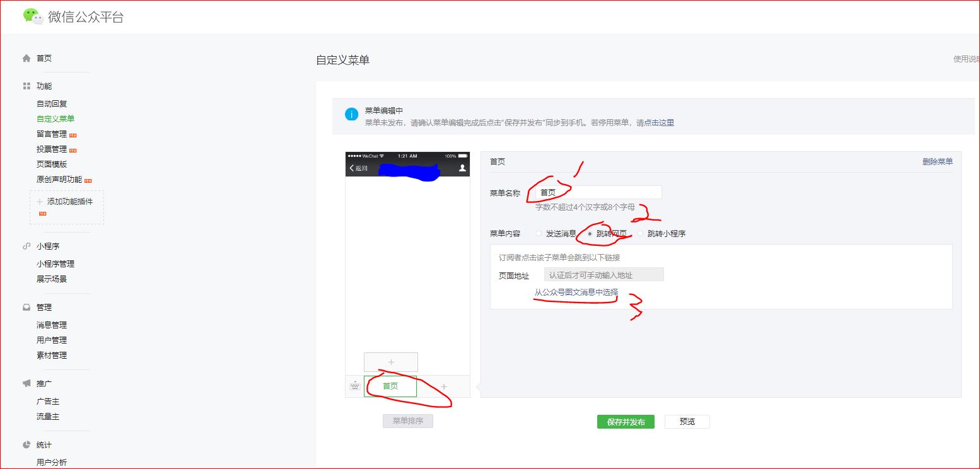The height and width of the screenshot is (469, 980).
Task: Click the mini program icon beside 小程序
Action: [x=26, y=246]
